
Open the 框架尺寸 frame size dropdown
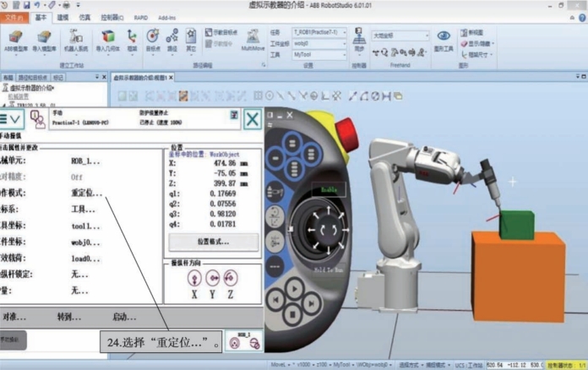476,55
